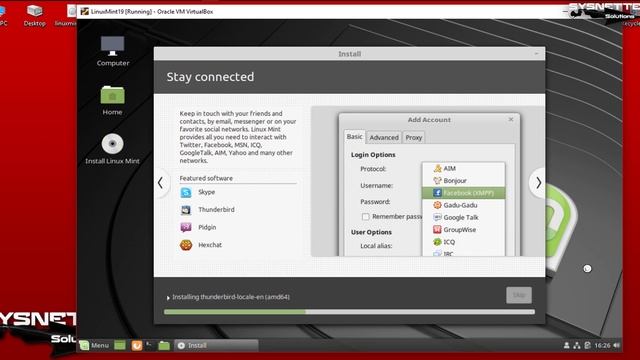
Task: Choose ICQ in the protocol list
Action: [463, 242]
